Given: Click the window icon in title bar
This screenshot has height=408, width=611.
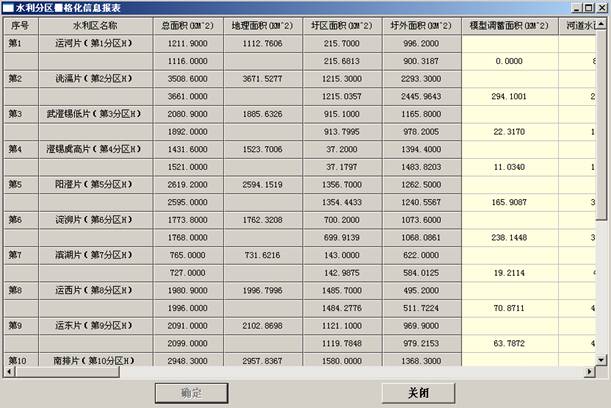Looking at the screenshot, I should [8, 7].
